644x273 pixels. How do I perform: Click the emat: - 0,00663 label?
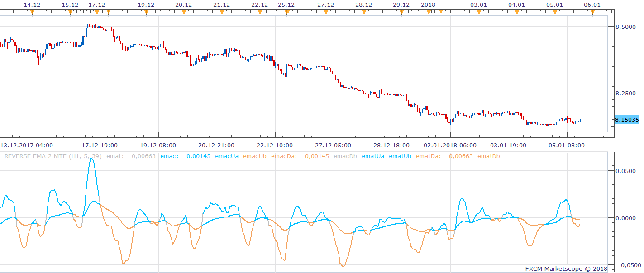point(131,156)
